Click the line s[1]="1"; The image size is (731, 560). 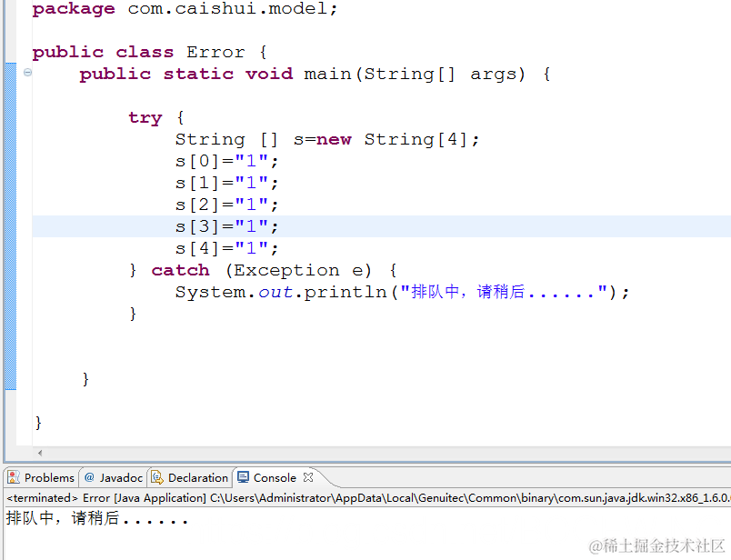pyautogui.click(x=226, y=183)
